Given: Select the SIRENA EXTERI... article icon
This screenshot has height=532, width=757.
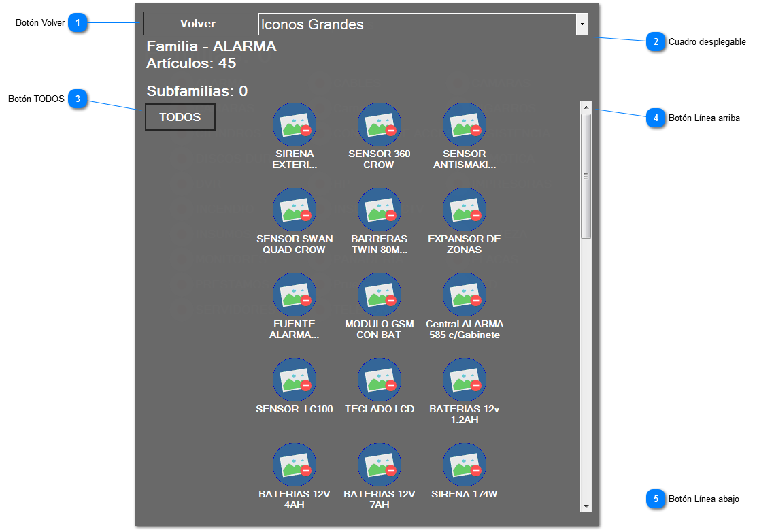Looking at the screenshot, I should [x=294, y=124].
